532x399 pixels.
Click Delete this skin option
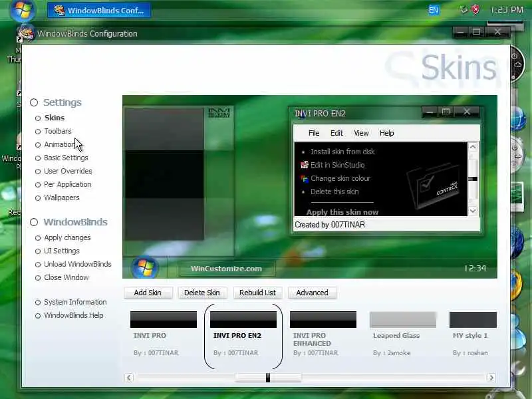(x=334, y=192)
